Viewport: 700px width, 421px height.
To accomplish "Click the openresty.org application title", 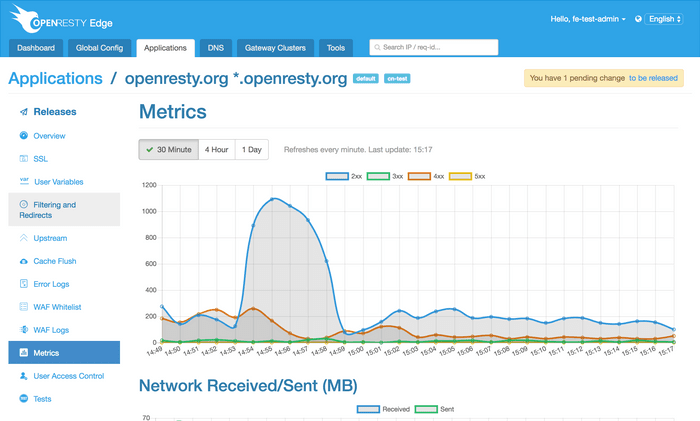I will (236, 78).
